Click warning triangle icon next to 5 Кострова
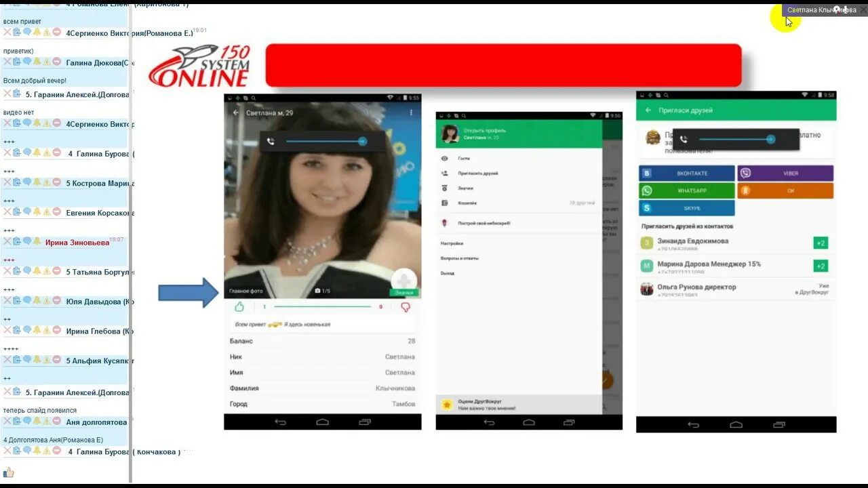Viewport: 868px width, 488px height. click(47, 182)
